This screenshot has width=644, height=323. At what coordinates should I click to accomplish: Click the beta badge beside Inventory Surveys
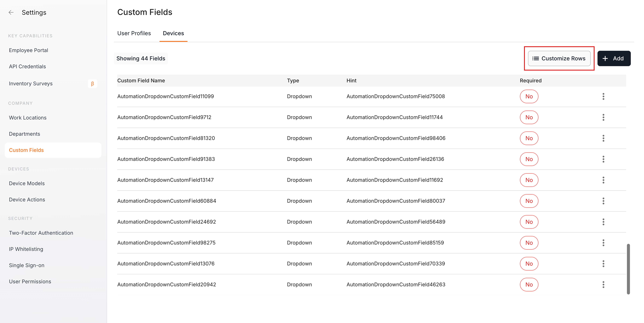(x=92, y=84)
